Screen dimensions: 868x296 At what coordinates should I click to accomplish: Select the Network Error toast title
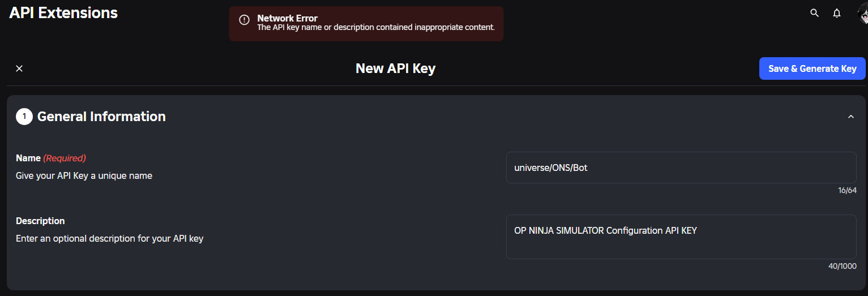(288, 18)
